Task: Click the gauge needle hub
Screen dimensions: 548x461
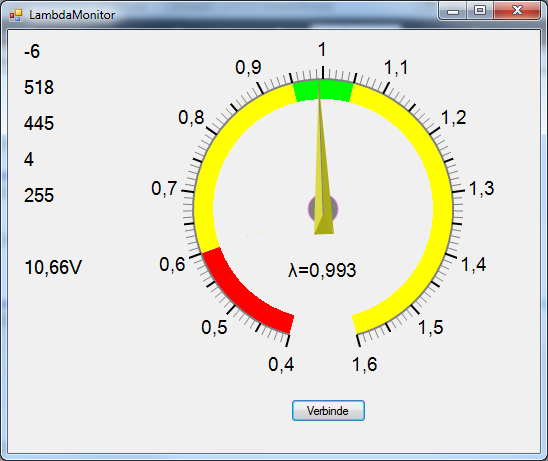Action: pyautogui.click(x=323, y=209)
